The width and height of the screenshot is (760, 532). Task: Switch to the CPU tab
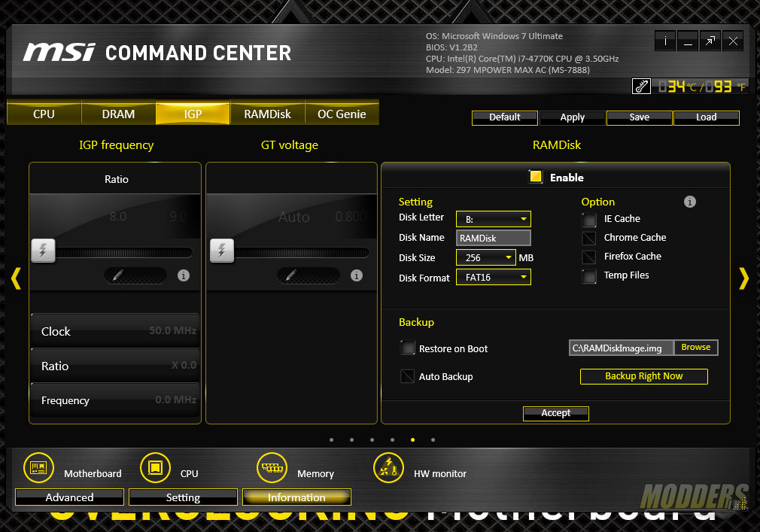point(44,114)
